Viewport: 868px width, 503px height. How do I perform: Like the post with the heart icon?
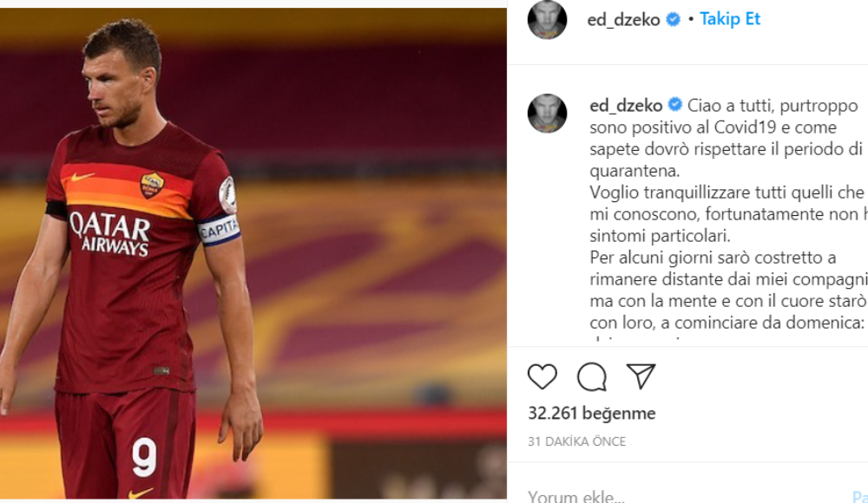coord(542,377)
